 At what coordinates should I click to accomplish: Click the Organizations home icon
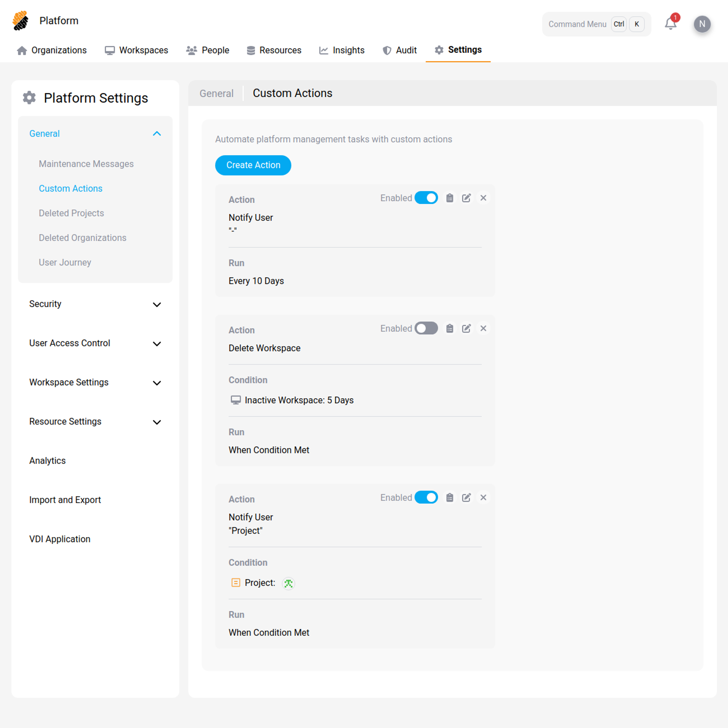pos(21,50)
